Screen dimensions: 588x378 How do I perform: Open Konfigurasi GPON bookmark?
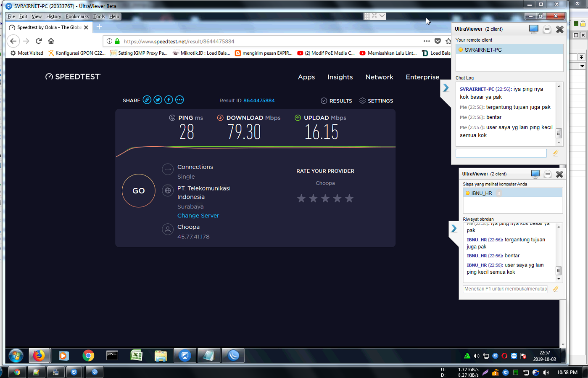pyautogui.click(x=76, y=53)
